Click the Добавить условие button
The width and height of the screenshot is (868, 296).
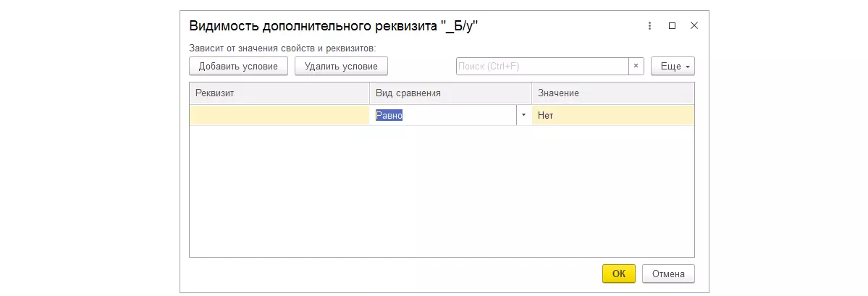[238, 66]
